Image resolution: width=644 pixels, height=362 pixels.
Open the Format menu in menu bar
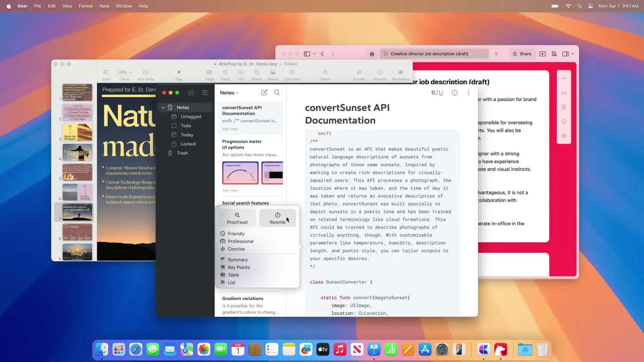[86, 6]
